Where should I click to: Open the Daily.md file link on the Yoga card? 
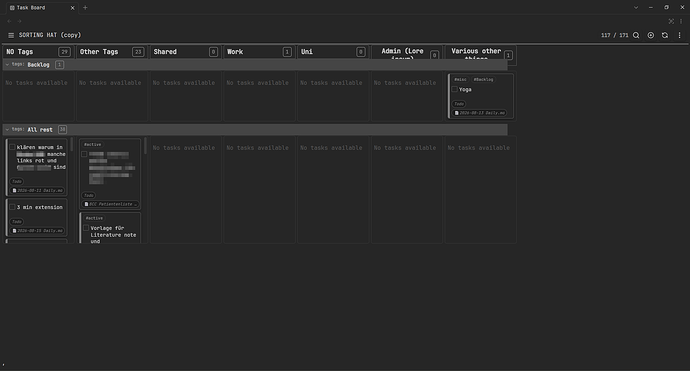480,113
